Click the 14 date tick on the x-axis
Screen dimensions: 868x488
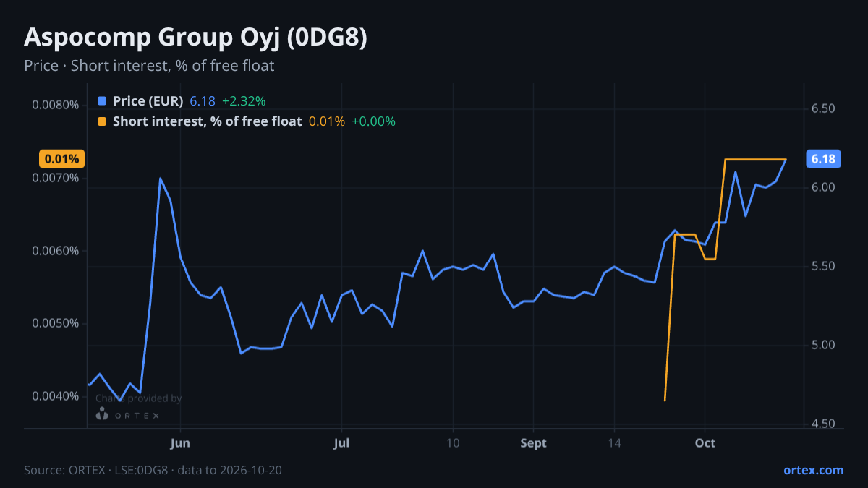click(613, 442)
